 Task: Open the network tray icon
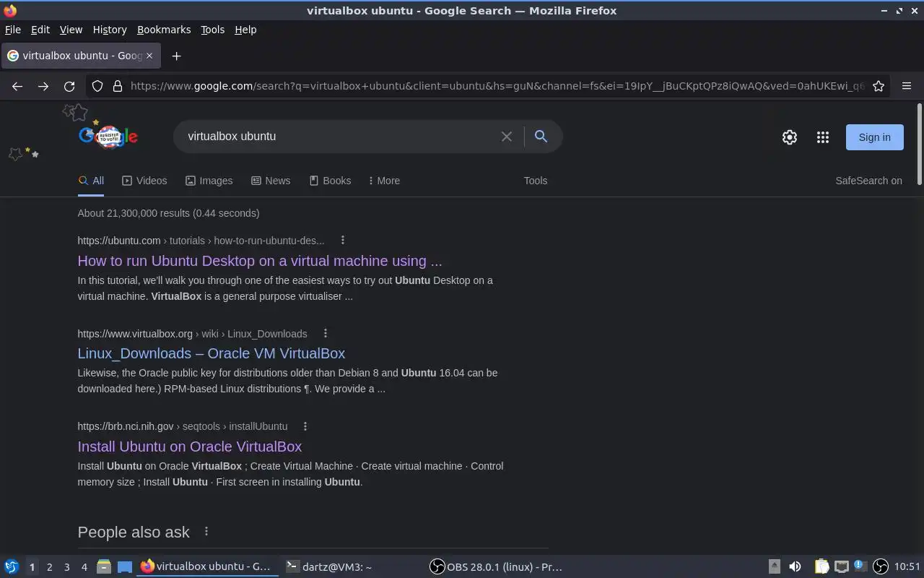pyautogui.click(x=841, y=566)
